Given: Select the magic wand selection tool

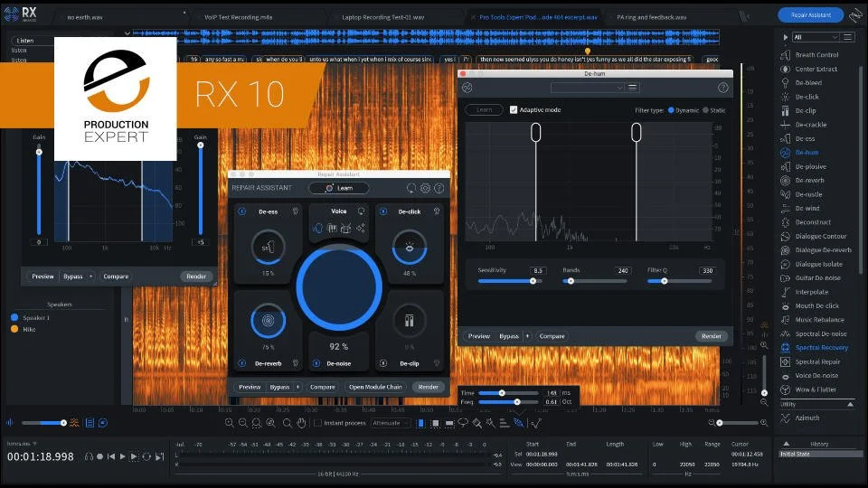Looking at the screenshot, I should [x=490, y=423].
